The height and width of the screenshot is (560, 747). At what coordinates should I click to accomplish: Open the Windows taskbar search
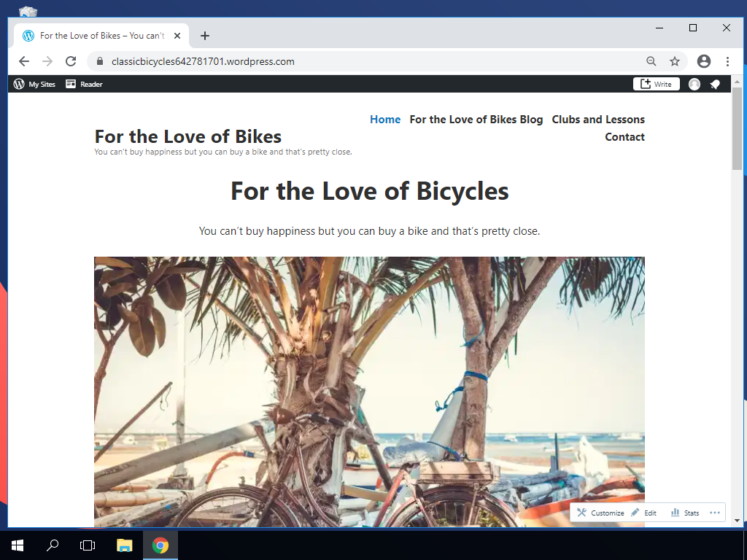tap(53, 545)
